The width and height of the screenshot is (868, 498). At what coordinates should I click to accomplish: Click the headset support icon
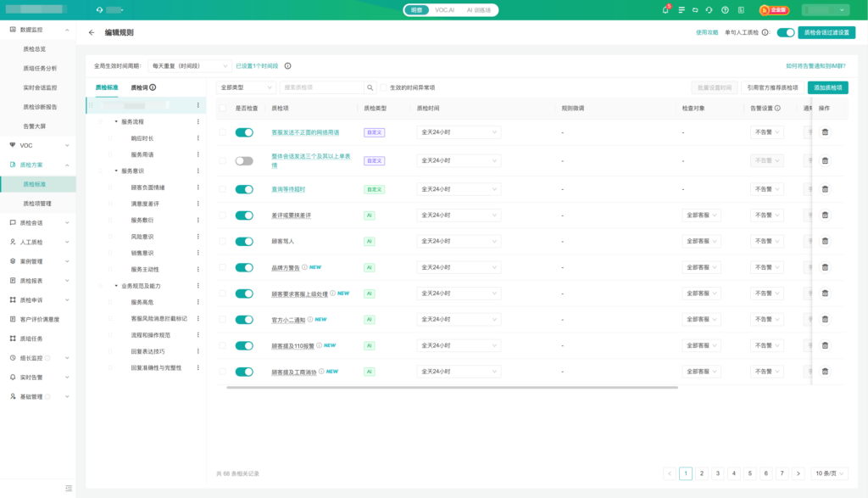point(709,10)
